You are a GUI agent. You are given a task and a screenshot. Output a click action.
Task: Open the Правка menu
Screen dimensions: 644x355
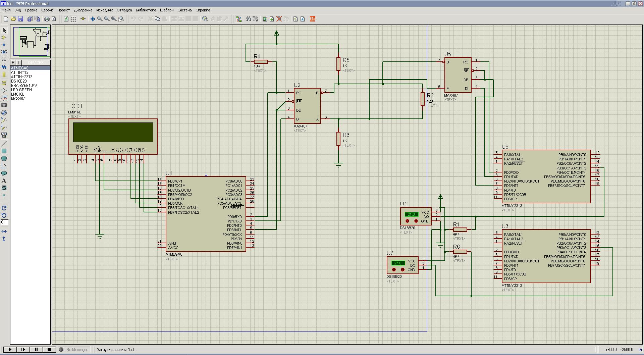[31, 10]
